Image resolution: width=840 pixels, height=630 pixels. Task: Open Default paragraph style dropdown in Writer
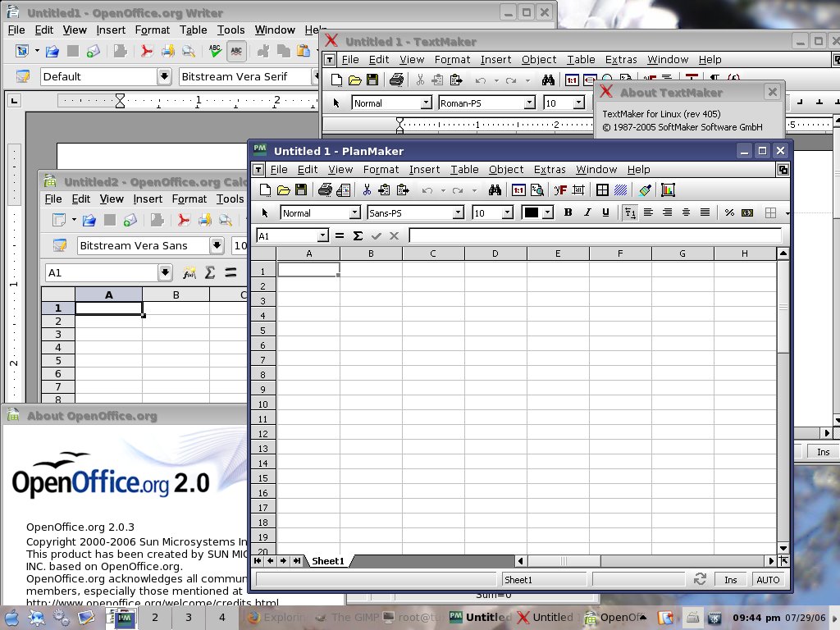click(164, 76)
